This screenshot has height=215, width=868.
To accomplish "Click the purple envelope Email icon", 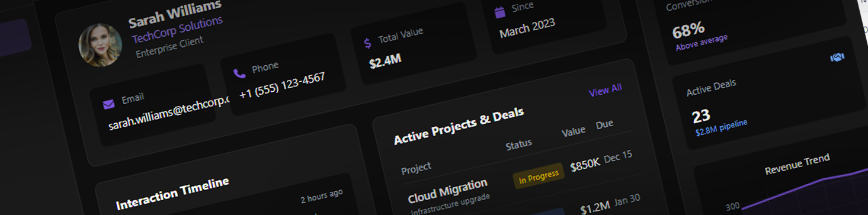I will [x=108, y=104].
